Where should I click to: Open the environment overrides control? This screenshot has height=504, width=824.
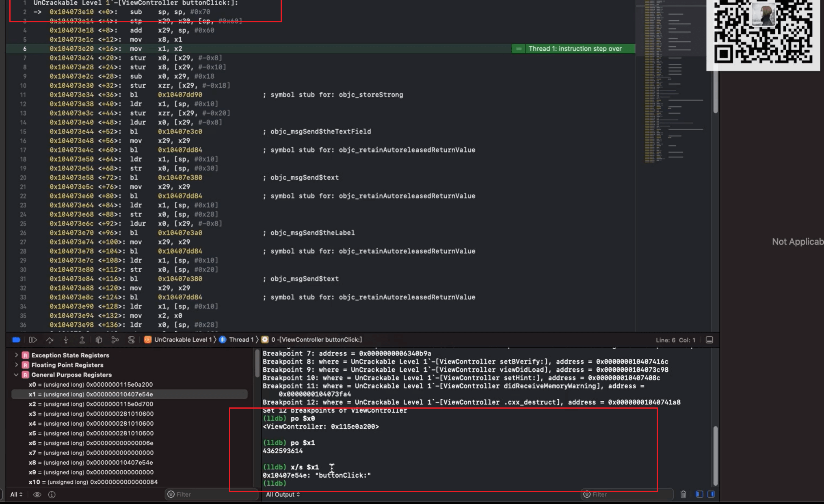coord(131,340)
